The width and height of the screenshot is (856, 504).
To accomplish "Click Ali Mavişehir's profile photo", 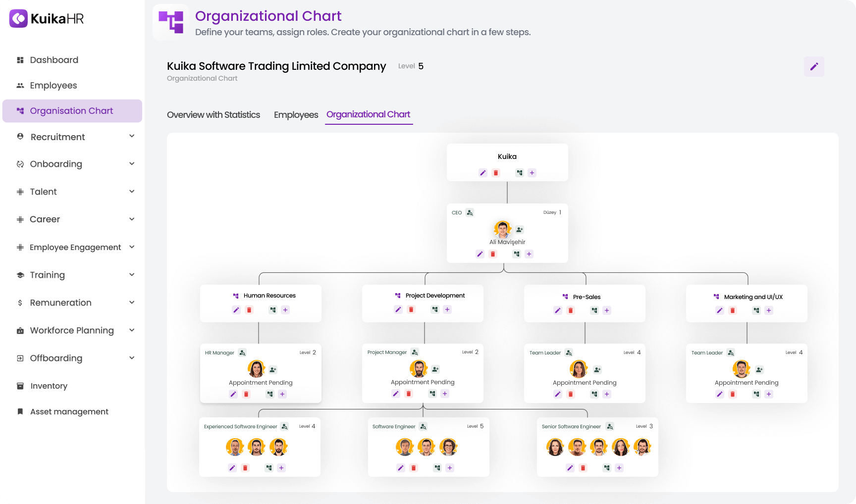I will pos(502,230).
